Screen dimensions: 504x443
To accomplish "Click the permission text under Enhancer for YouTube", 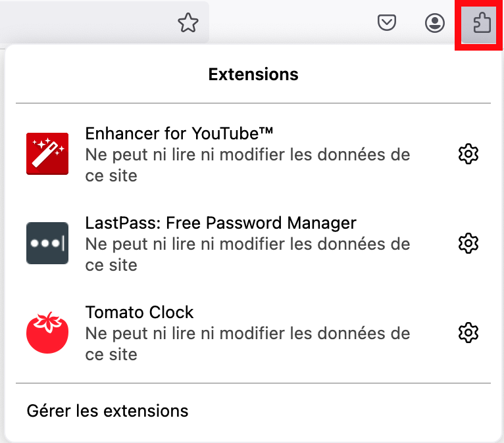I will click(x=247, y=165).
